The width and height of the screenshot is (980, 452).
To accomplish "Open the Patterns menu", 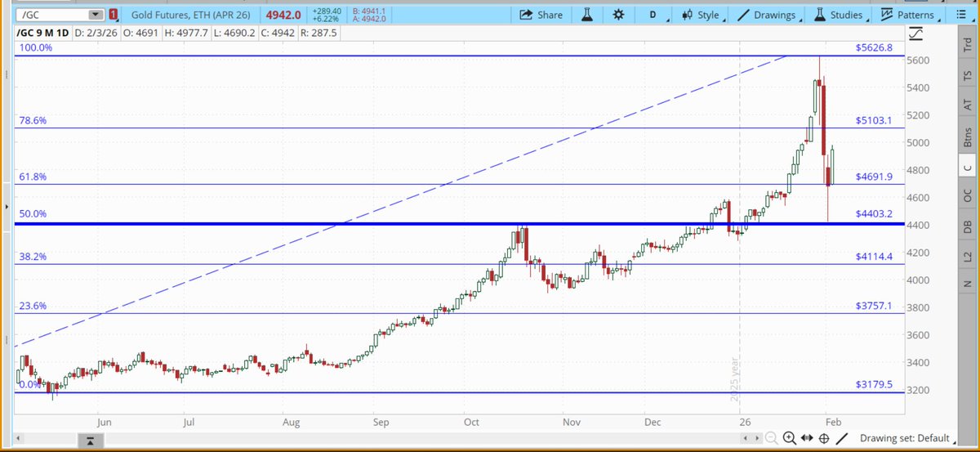I will [x=907, y=15].
